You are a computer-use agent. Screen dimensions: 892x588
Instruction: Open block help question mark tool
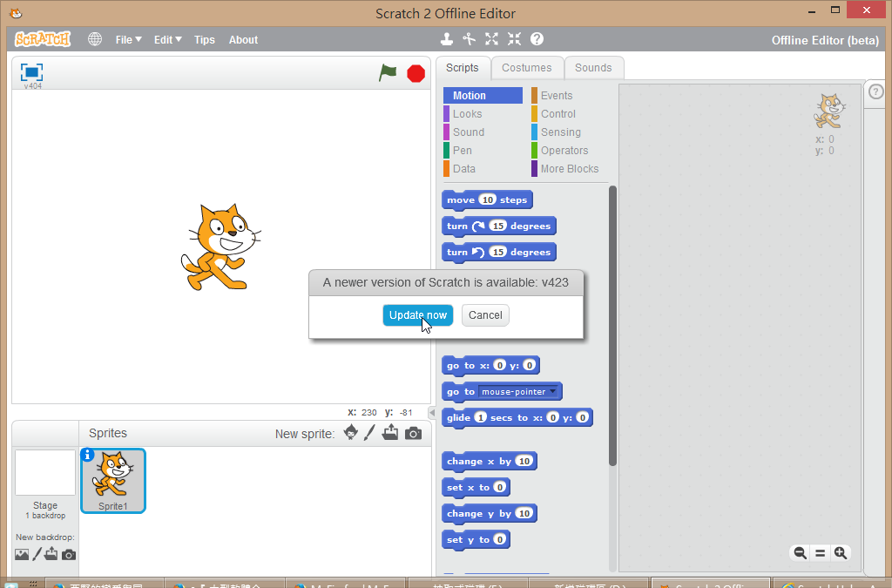[537, 39]
